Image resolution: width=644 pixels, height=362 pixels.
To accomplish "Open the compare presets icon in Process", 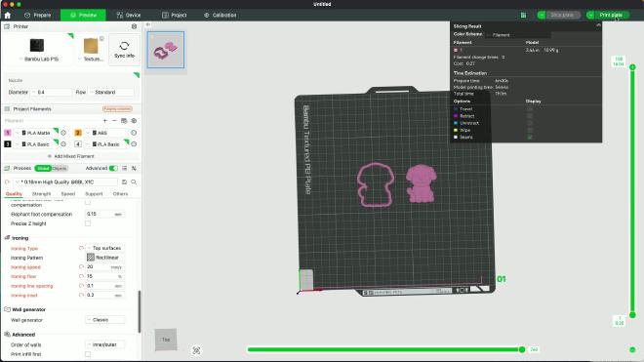I will point(134,168).
